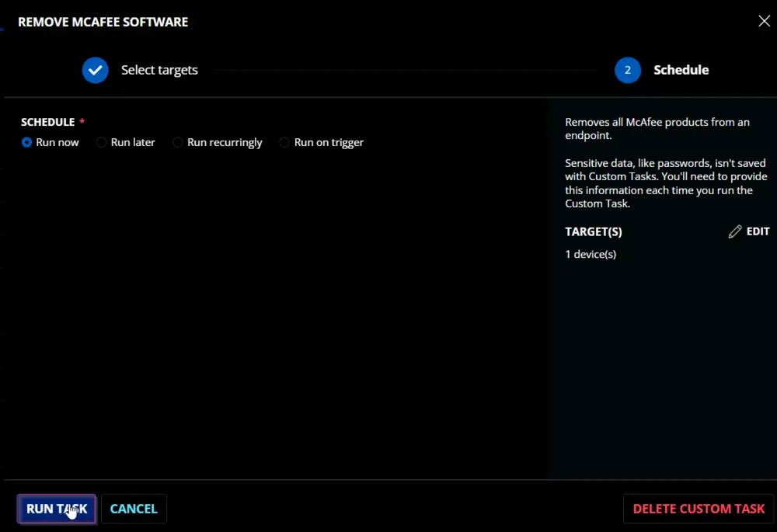Cancel the task dialog
Screen dimensions: 777x532
coord(134,509)
